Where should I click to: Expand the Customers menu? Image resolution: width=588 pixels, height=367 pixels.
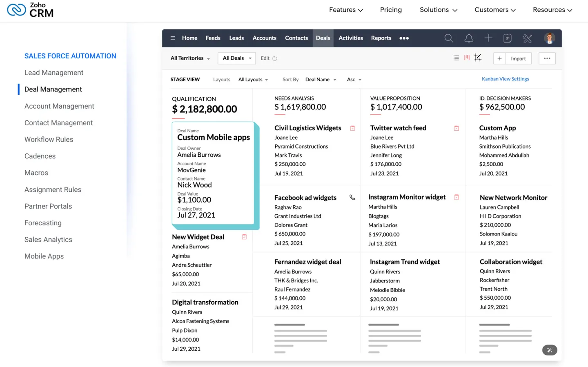(x=495, y=10)
